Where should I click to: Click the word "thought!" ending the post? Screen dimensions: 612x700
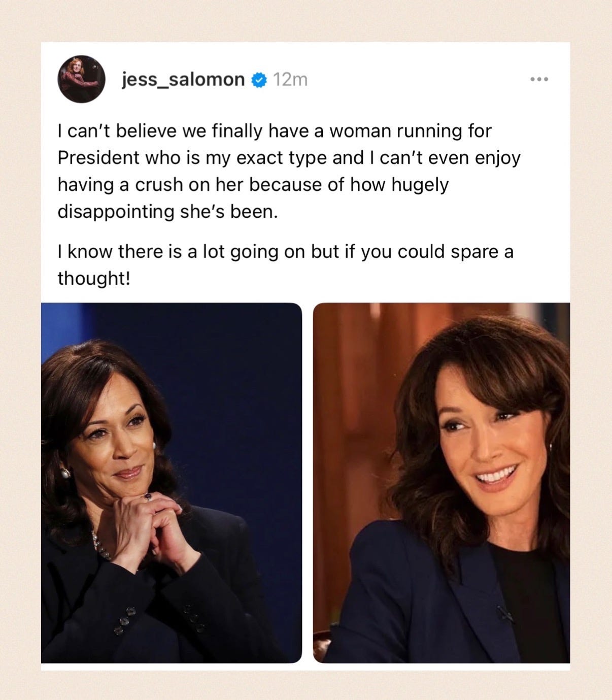(x=94, y=278)
